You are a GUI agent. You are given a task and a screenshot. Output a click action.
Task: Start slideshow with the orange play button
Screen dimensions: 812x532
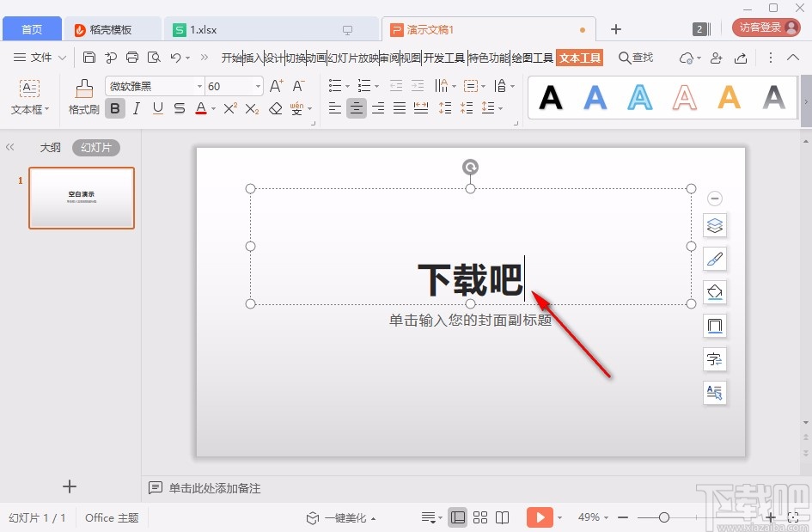coord(540,517)
